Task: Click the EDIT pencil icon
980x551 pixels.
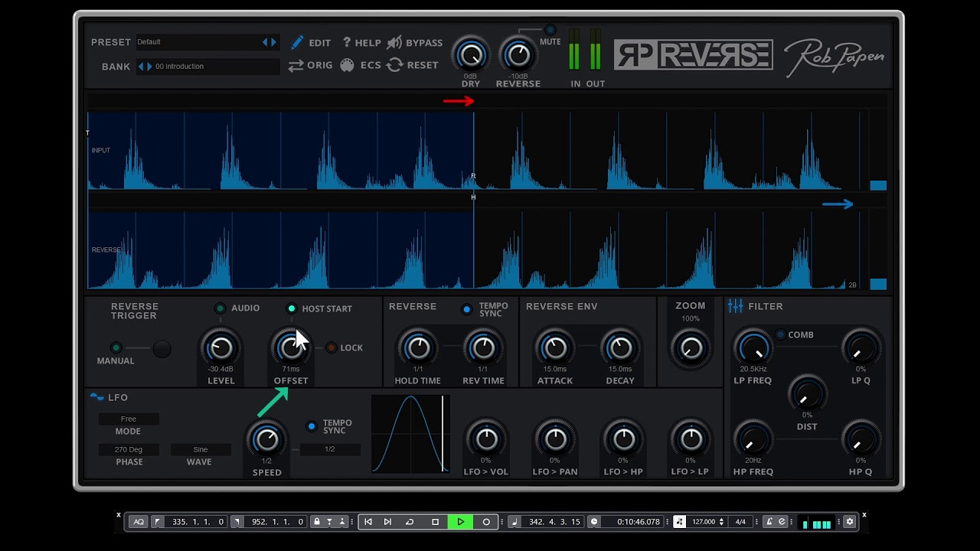Action: (x=297, y=43)
